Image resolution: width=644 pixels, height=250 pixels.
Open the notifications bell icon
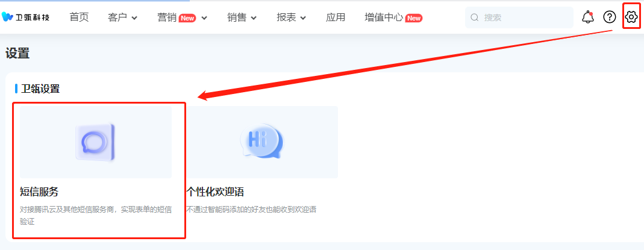pyautogui.click(x=588, y=17)
